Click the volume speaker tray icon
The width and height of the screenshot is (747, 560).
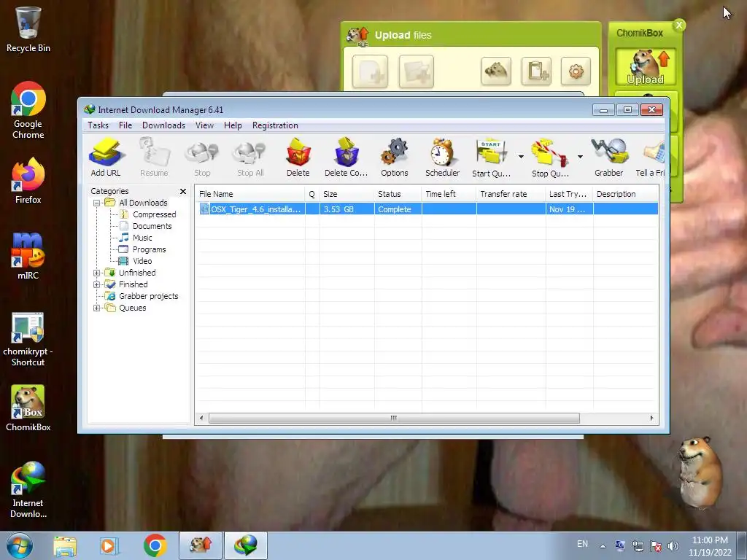(x=673, y=546)
